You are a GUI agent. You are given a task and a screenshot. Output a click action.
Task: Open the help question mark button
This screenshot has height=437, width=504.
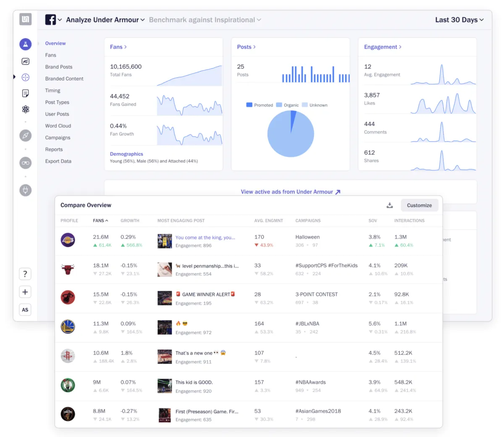click(25, 274)
